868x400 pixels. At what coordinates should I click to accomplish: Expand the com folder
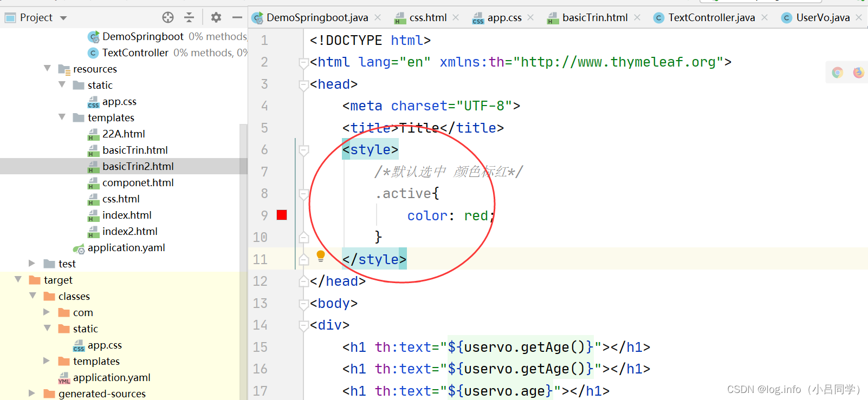click(x=47, y=312)
